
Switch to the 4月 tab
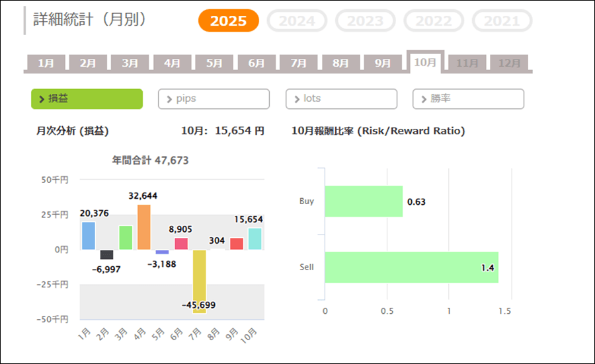pyautogui.click(x=172, y=63)
